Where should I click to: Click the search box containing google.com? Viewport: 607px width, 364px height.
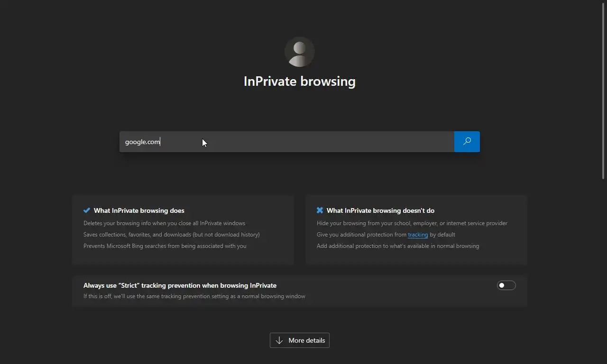(287, 142)
